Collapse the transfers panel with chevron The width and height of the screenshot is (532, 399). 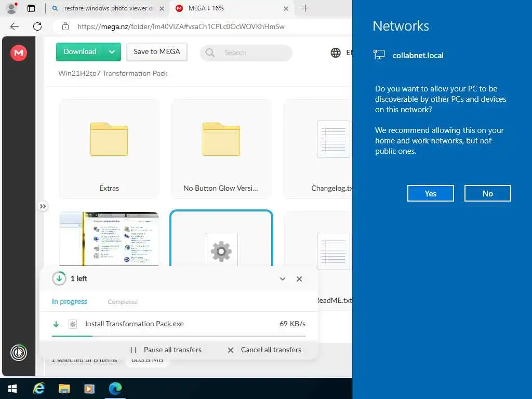[x=282, y=279]
